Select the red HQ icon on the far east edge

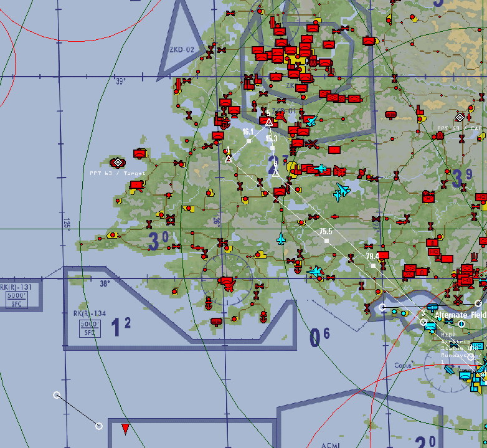click(481, 197)
